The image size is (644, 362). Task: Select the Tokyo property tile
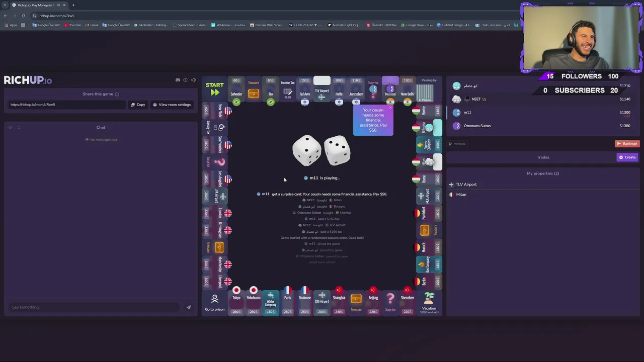[x=236, y=301]
